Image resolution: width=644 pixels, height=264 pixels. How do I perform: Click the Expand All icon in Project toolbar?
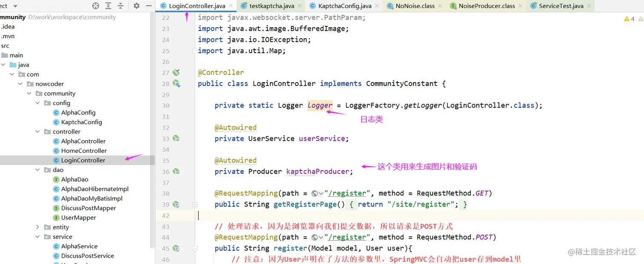(x=108, y=6)
